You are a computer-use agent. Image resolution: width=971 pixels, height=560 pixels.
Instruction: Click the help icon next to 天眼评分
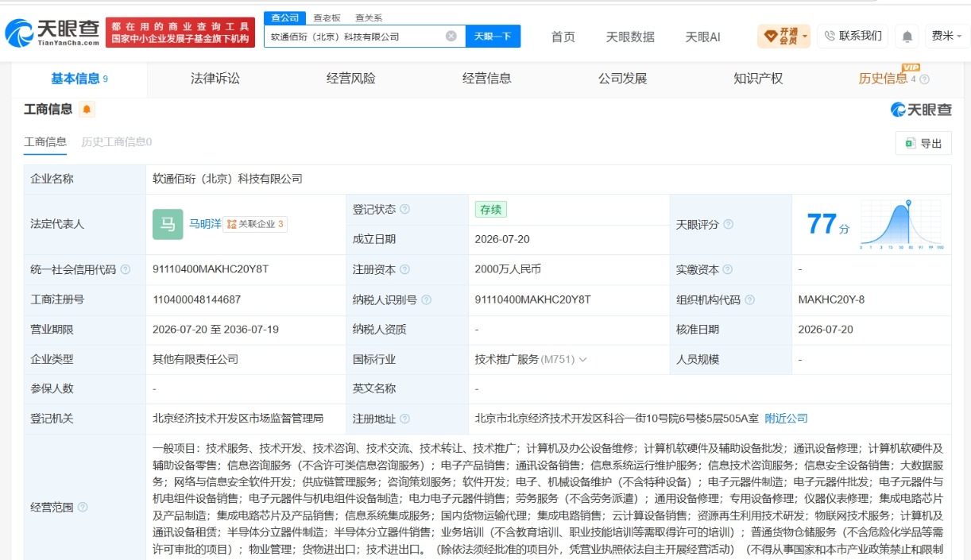coord(728,225)
